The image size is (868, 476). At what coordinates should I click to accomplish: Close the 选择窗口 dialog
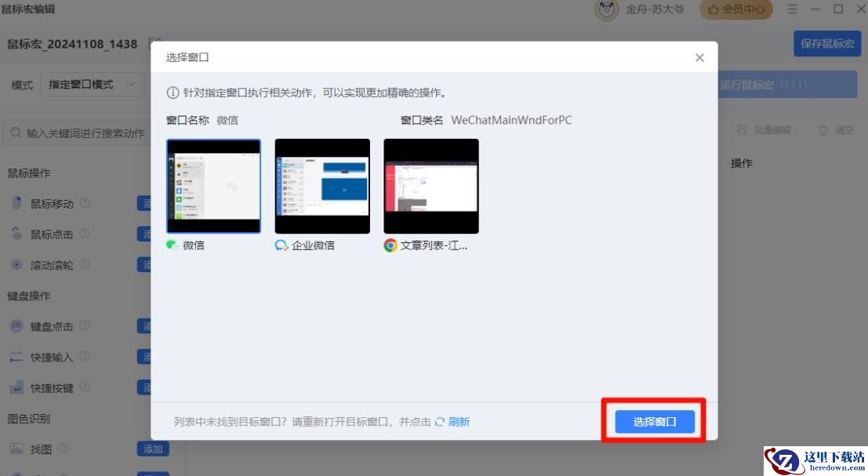pos(699,58)
